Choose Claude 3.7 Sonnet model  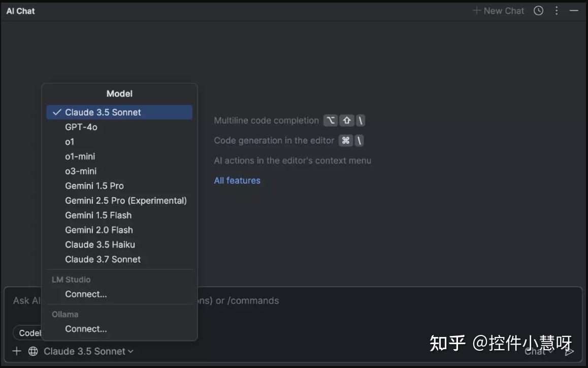click(x=103, y=259)
